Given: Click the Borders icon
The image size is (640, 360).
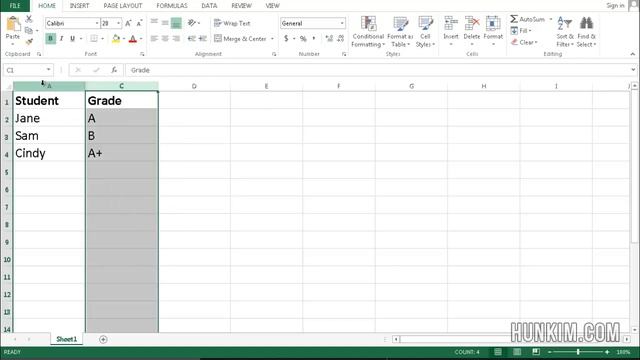Looking at the screenshot, I should click(x=94, y=38).
